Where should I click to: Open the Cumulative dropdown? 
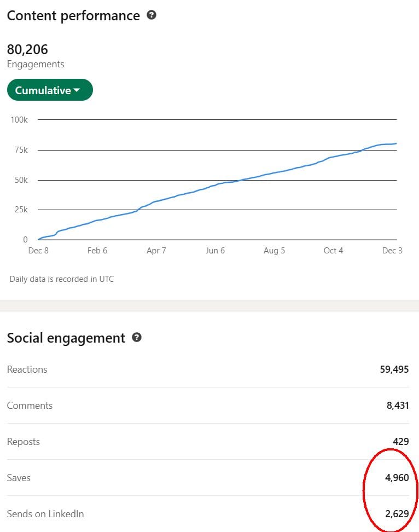click(x=50, y=90)
